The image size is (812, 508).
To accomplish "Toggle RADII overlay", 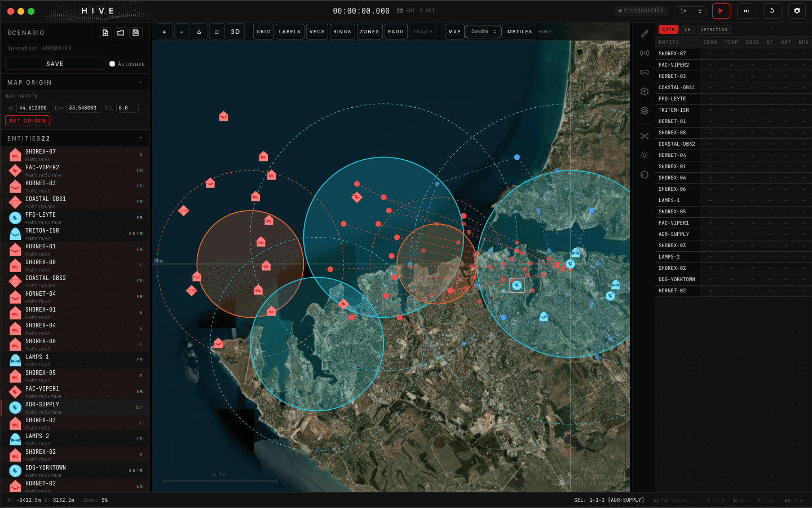I will pyautogui.click(x=396, y=32).
